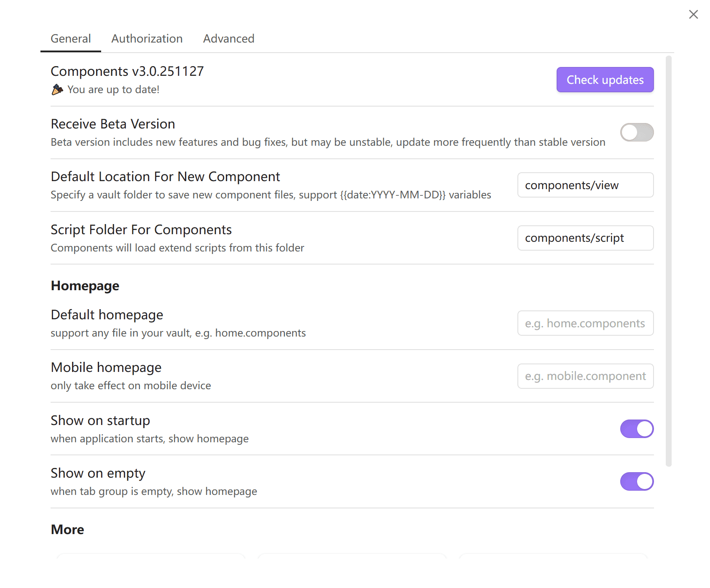Click the 'You are up to date!' status text
The height and width of the screenshot is (588, 710).
point(113,90)
